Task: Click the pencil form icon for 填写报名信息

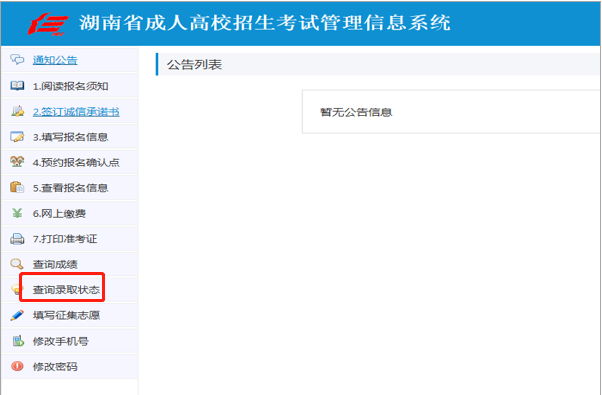Action: point(17,137)
